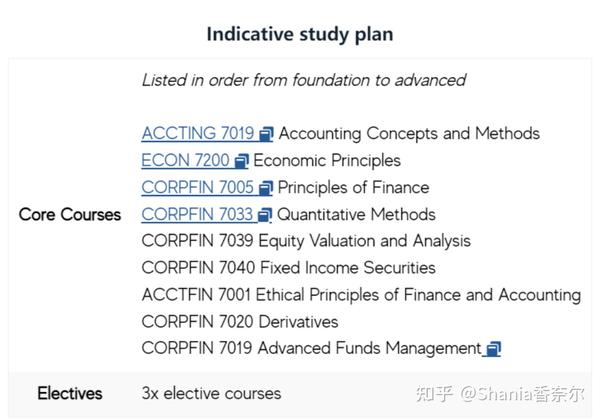The height and width of the screenshot is (419, 600).
Task: Click the icon after Advanced Funds Management
Action: pyautogui.click(x=493, y=349)
